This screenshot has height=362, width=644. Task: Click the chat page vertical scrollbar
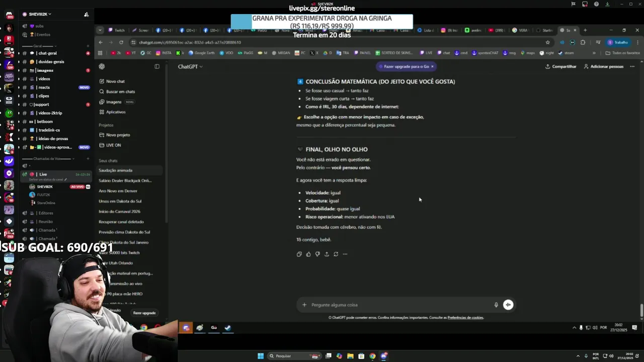[641, 311]
